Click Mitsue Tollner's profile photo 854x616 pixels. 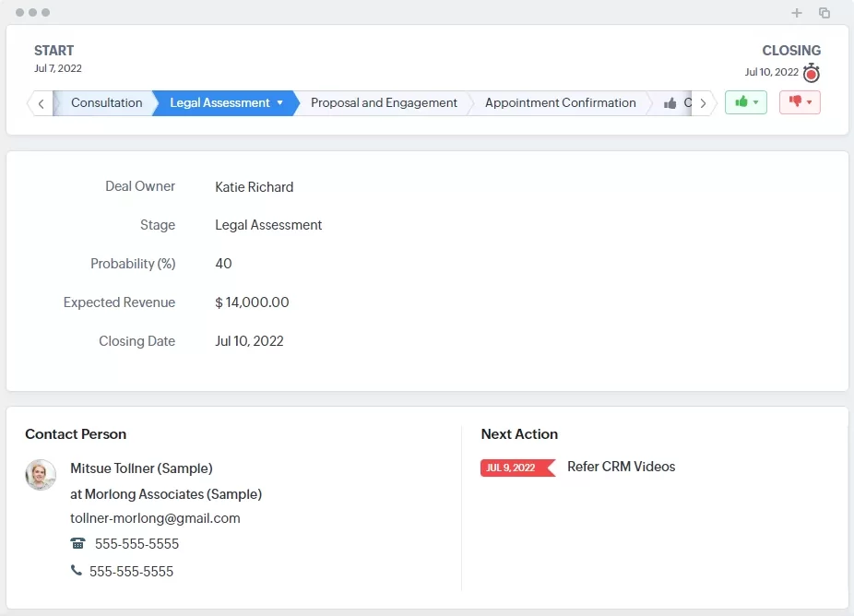click(x=41, y=475)
